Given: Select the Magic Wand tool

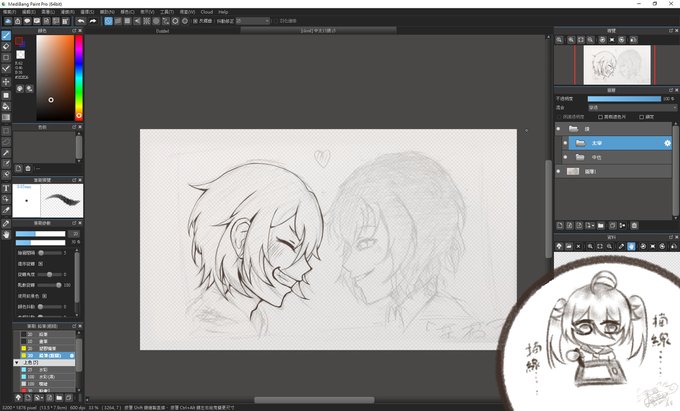Looking at the screenshot, I should (6, 153).
